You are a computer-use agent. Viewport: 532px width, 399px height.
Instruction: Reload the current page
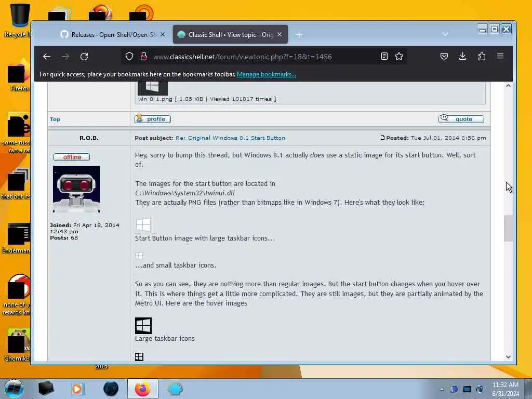coord(84,57)
